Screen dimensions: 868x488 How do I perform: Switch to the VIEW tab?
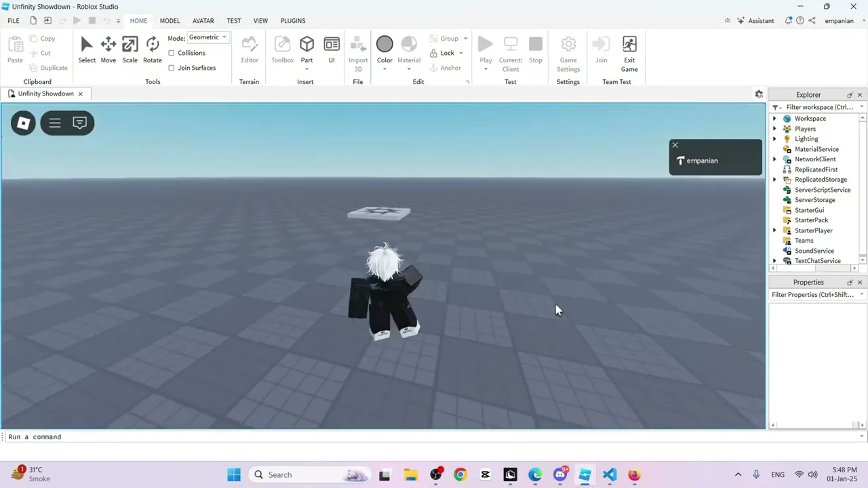click(260, 20)
